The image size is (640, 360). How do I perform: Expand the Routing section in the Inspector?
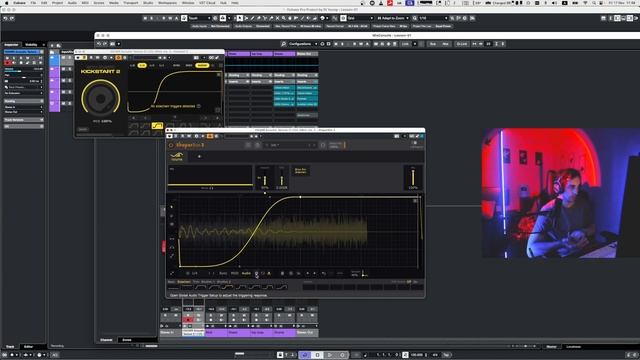tap(24, 101)
